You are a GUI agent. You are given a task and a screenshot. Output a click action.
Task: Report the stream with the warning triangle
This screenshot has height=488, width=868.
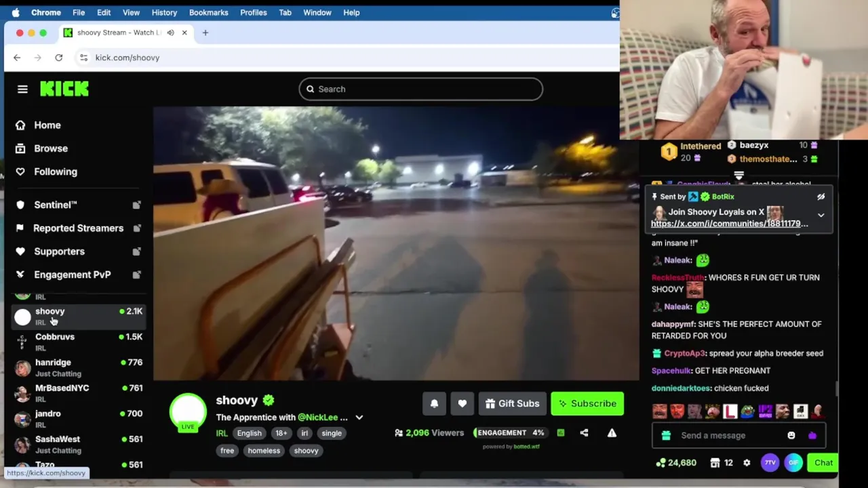pos(612,432)
